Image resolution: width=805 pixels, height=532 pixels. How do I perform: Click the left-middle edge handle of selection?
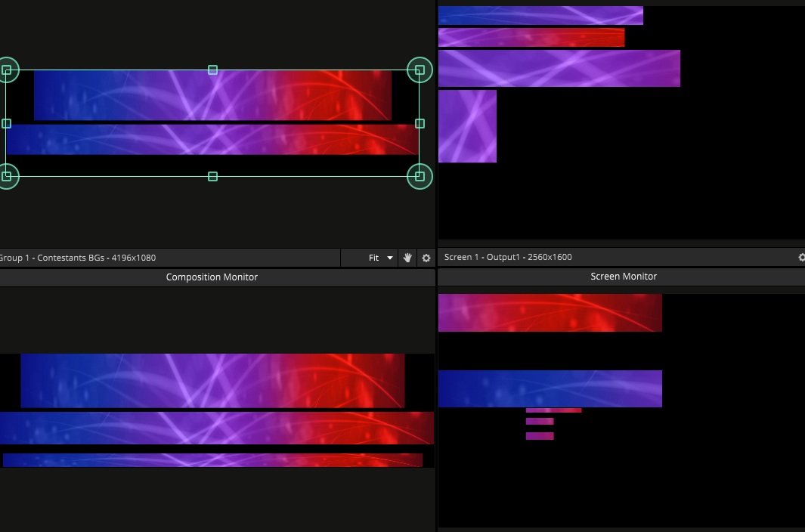[x=7, y=123]
